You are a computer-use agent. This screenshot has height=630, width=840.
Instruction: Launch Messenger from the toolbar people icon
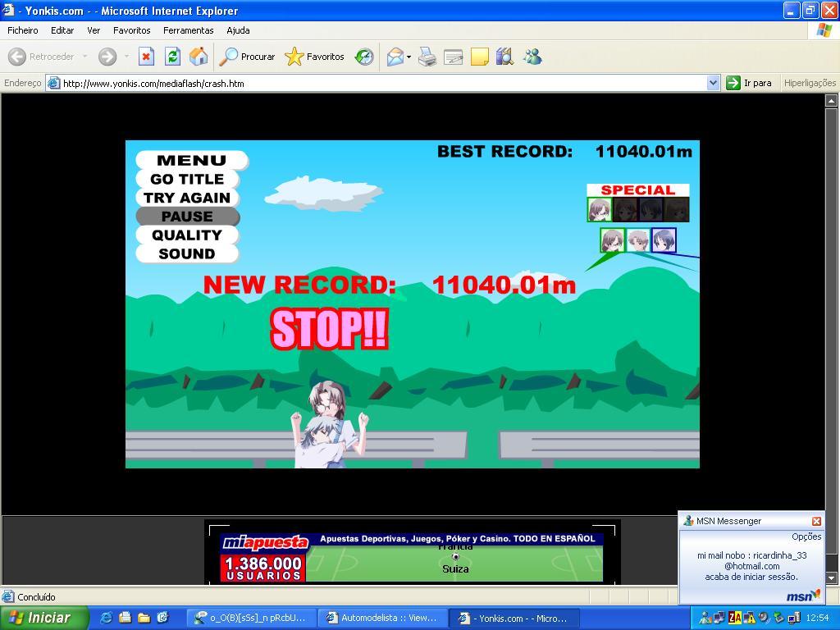(x=532, y=57)
